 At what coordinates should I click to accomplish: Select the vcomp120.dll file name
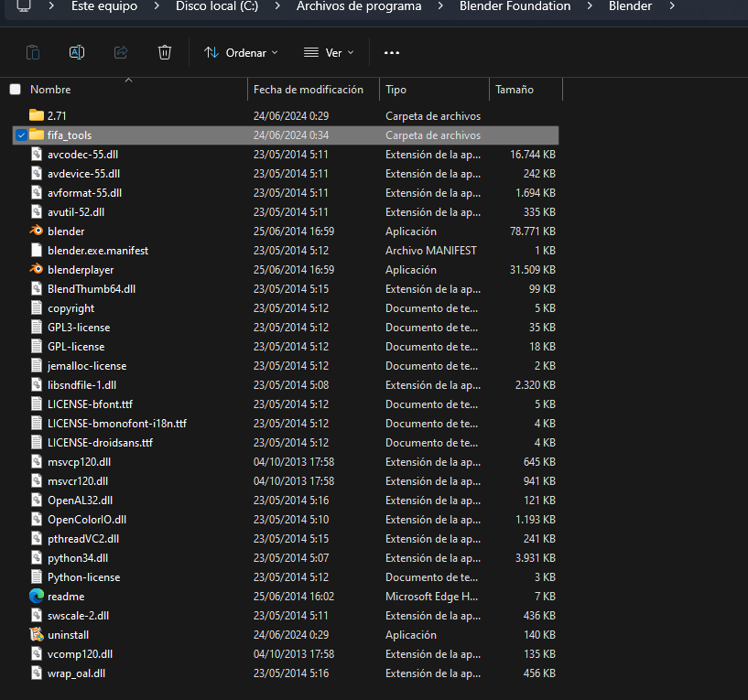[x=81, y=653]
